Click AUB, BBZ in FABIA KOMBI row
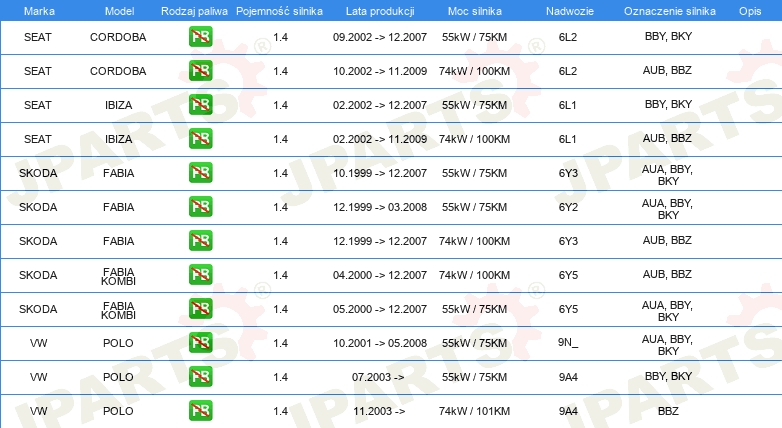This screenshot has height=428, width=782. tap(667, 274)
